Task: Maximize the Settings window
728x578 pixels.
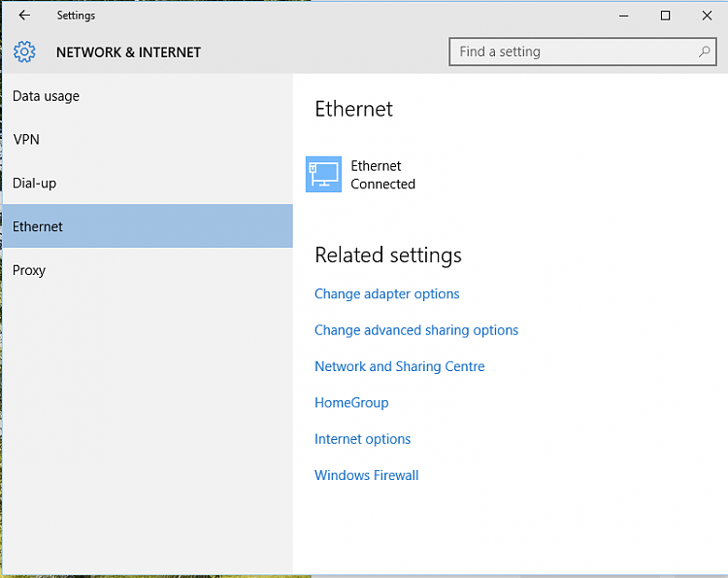Action: coord(665,16)
